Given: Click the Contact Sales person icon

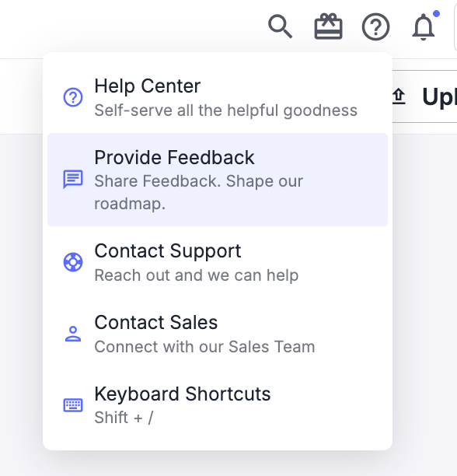Looking at the screenshot, I should pyautogui.click(x=73, y=334).
